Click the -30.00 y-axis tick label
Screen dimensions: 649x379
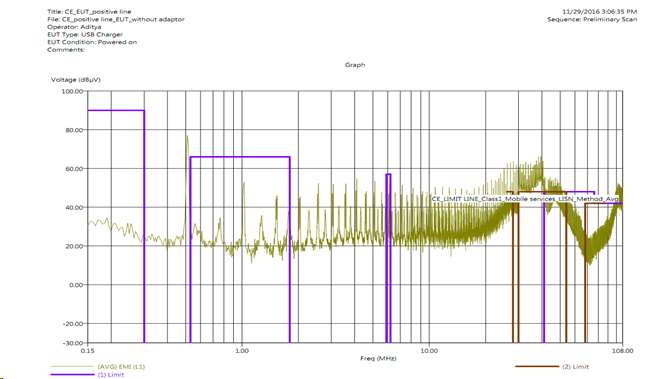(x=73, y=343)
